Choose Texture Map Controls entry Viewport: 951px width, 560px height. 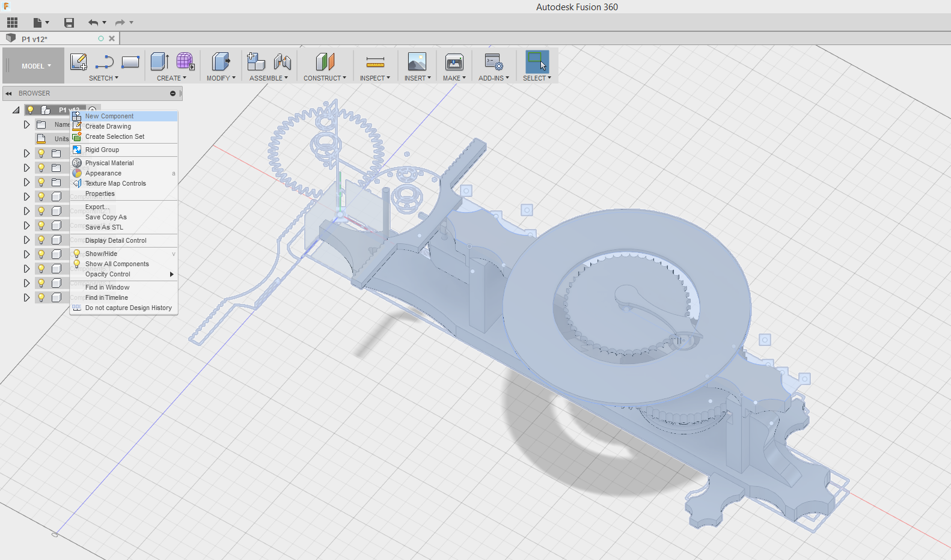click(124, 183)
